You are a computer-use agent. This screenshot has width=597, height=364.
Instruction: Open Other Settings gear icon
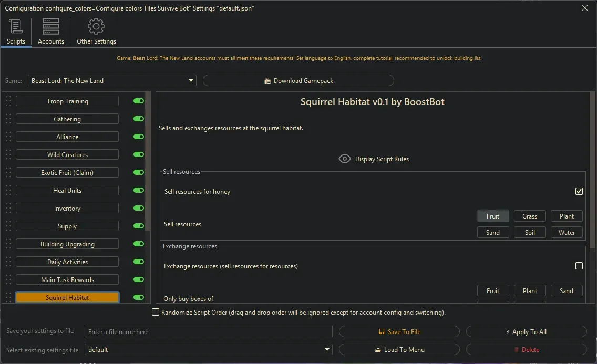96,26
